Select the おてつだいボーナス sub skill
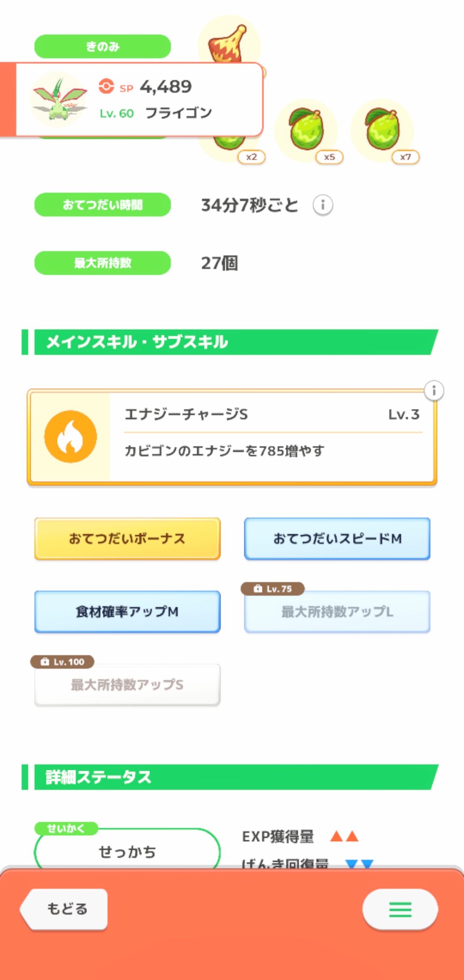 point(127,539)
